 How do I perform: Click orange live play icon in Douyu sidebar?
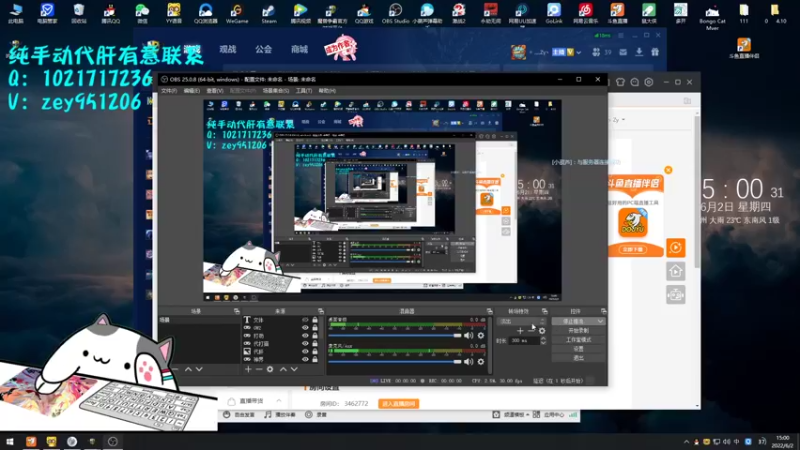(676, 247)
